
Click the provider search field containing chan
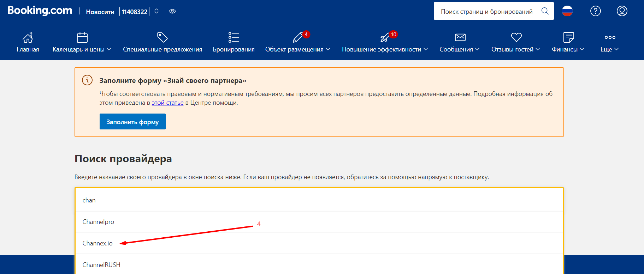tap(319, 200)
